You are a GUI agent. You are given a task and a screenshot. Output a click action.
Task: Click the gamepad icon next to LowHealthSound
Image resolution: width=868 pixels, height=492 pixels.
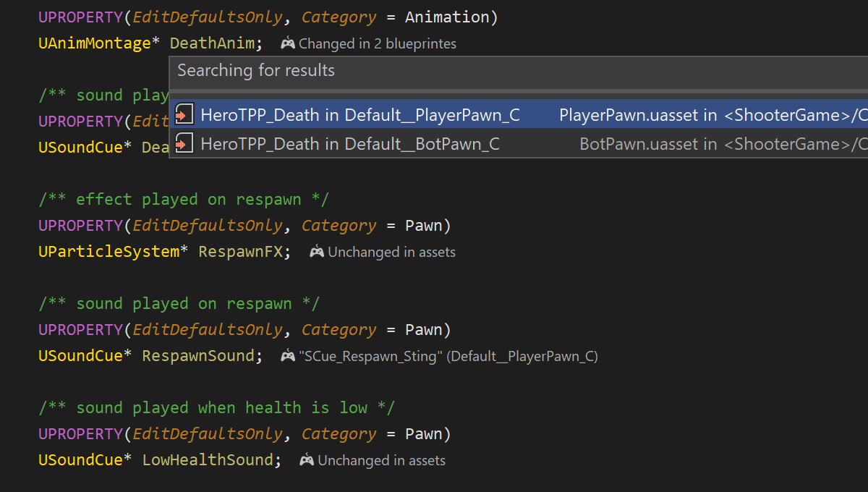(306, 460)
